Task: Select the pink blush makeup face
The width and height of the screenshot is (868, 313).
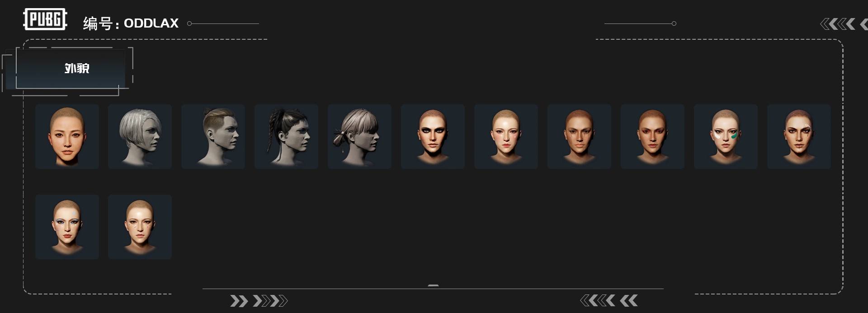Action: (506, 136)
